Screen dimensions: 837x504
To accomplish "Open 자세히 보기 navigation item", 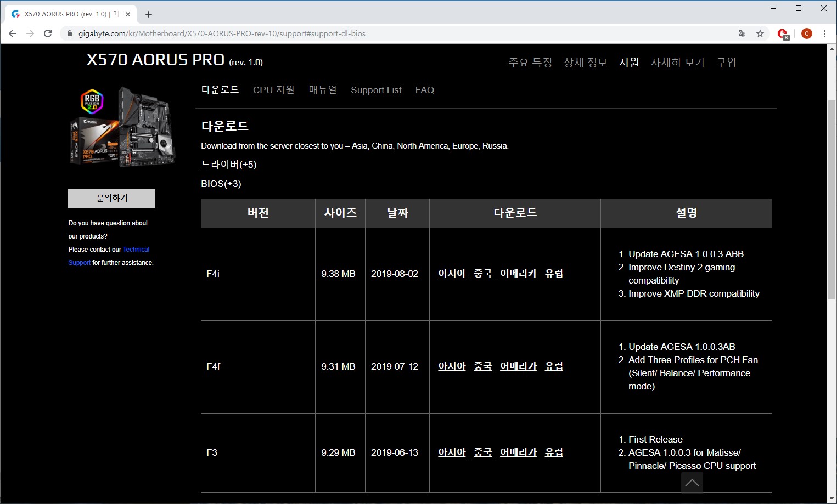I will coord(678,63).
